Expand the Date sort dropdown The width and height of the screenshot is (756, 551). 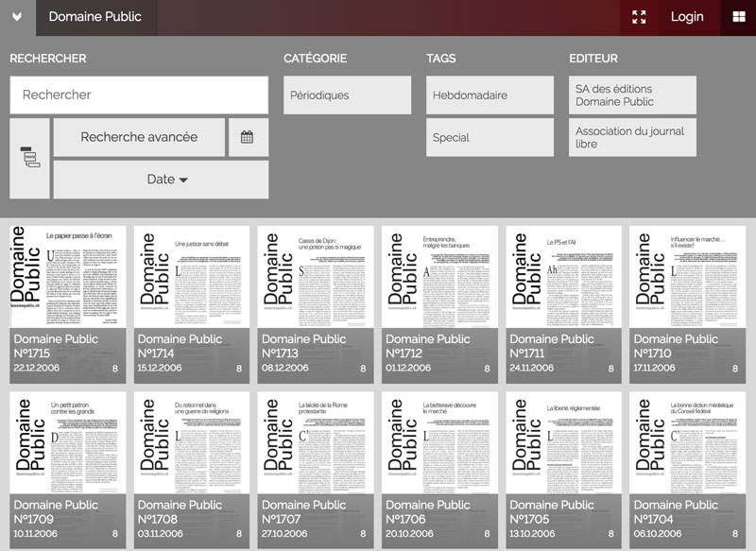pos(161,180)
